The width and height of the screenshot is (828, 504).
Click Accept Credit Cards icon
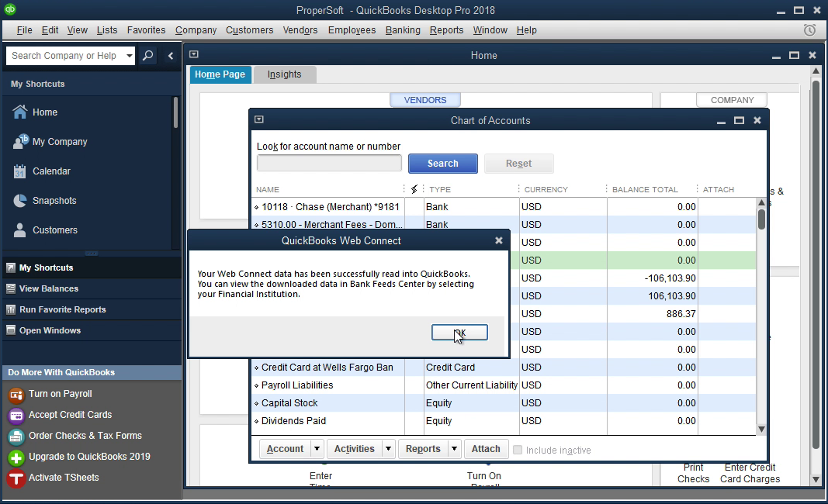tap(16, 416)
